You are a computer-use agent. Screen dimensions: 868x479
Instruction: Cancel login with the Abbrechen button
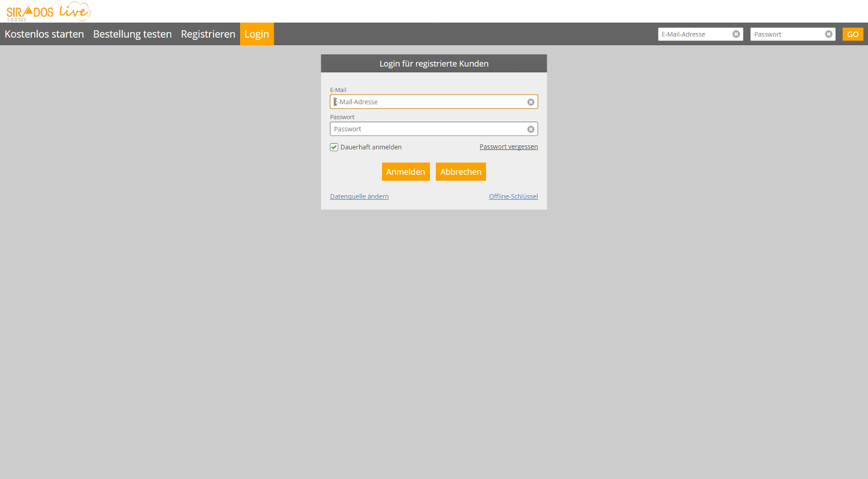[461, 172]
